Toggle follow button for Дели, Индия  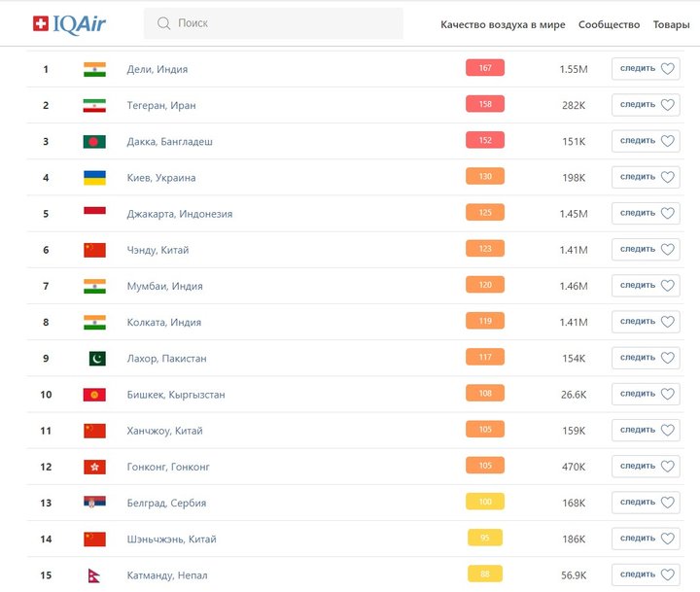pos(646,69)
